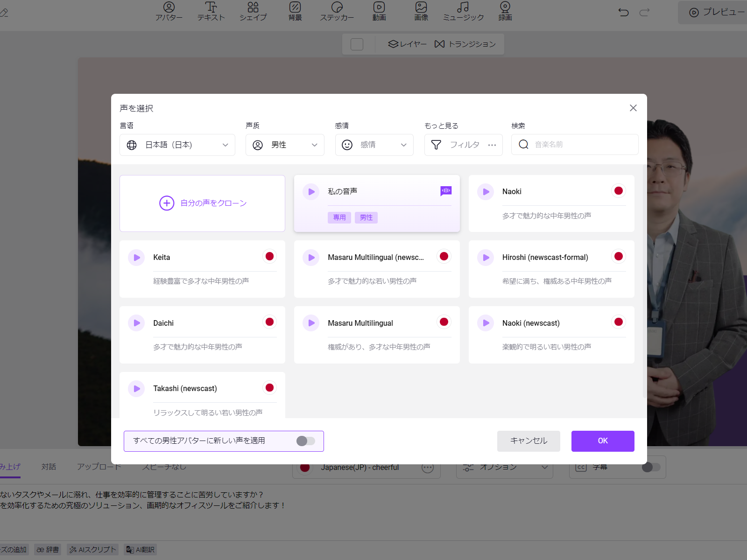Screen dimensions: 747x560
Task: Select the 動画 (video) tool
Action: tap(379, 12)
